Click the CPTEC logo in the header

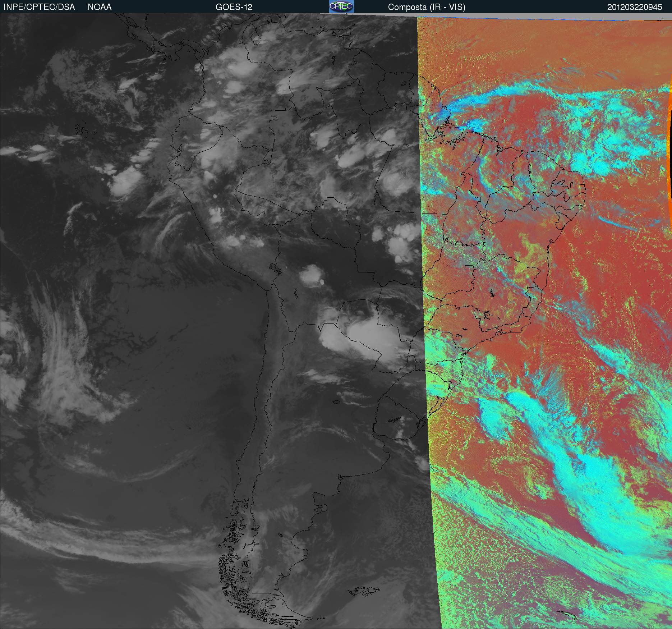(341, 6)
